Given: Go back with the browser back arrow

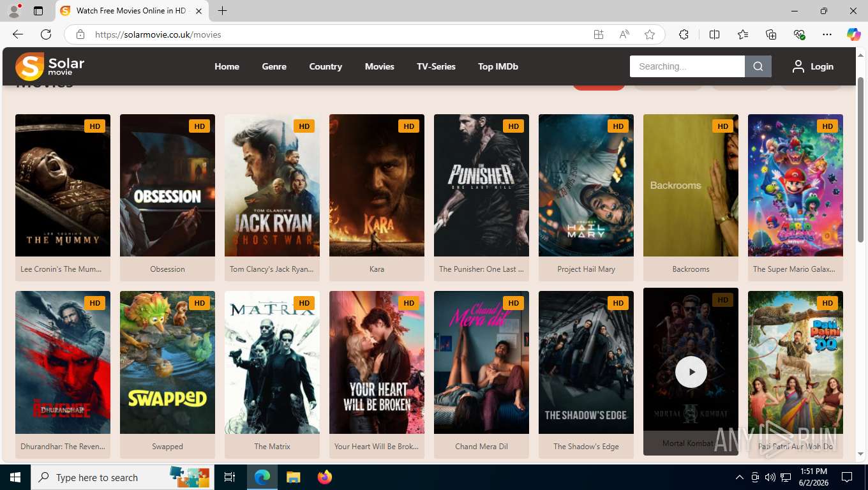Looking at the screenshot, I should pos(18,34).
